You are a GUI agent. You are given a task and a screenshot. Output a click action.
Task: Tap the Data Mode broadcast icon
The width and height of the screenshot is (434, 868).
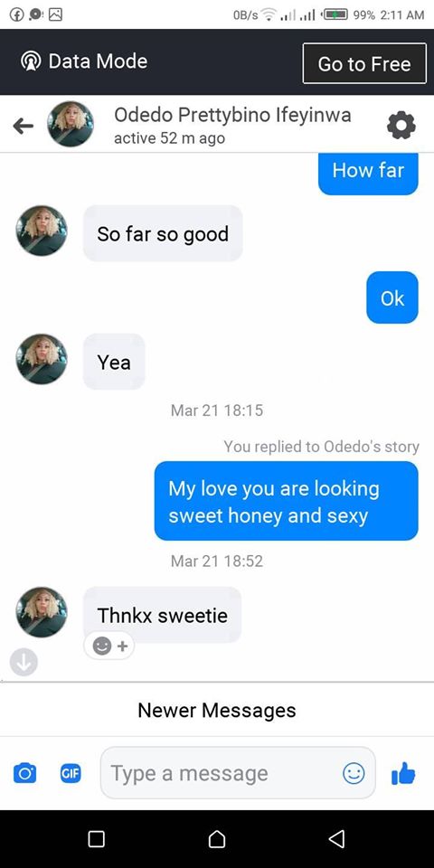tap(31, 61)
